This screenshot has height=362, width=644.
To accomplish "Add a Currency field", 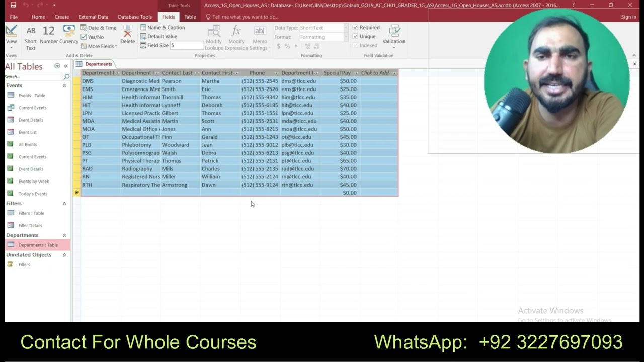I will (69, 35).
